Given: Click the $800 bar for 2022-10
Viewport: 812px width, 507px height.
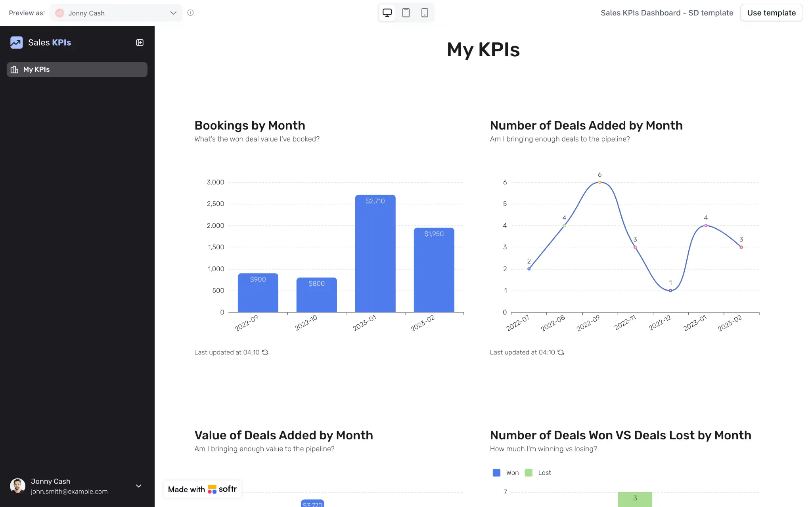Looking at the screenshot, I should pyautogui.click(x=316, y=295).
